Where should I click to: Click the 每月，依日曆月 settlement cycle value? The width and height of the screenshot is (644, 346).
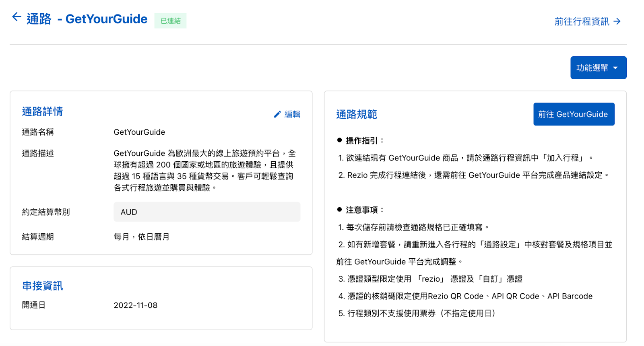click(141, 237)
